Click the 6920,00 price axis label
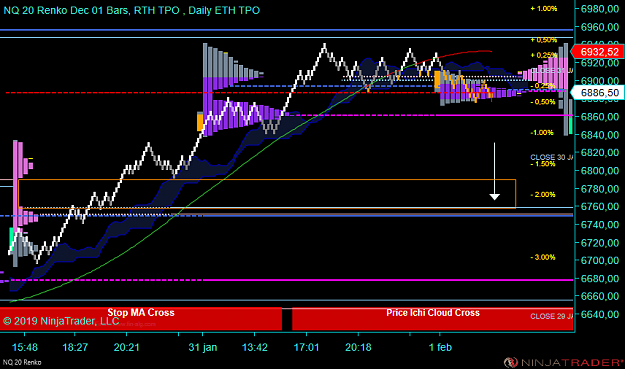The height and width of the screenshot is (369, 625). [x=600, y=63]
